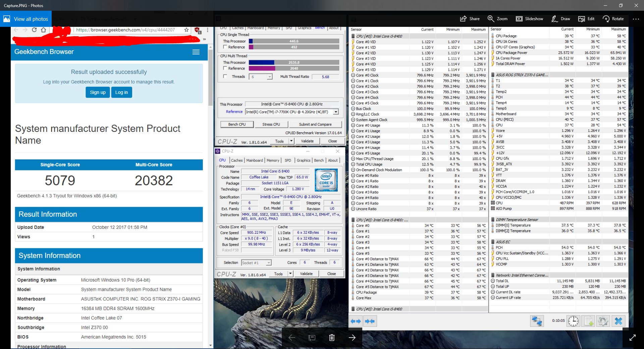Image resolution: width=644 pixels, height=349 pixels.
Task: Switch to the Mainboard tab in CPU-Z
Action: (x=255, y=160)
